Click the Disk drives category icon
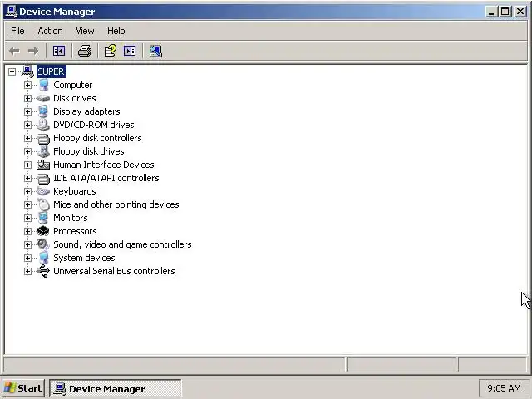This screenshot has width=532, height=399. [43, 98]
